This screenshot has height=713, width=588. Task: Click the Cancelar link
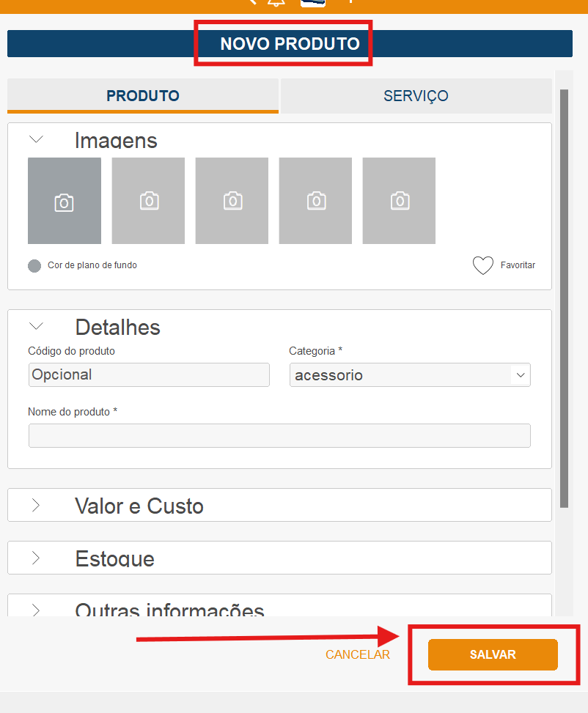tap(358, 654)
